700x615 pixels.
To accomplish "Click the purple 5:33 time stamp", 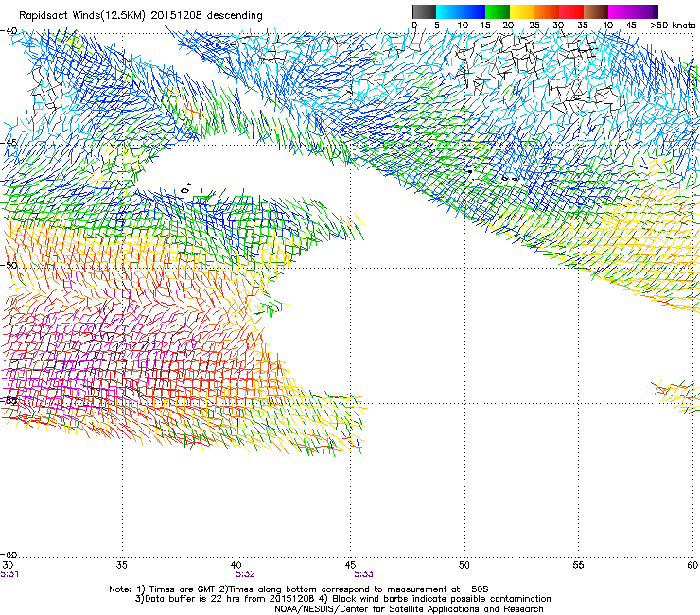I will 364,574.
